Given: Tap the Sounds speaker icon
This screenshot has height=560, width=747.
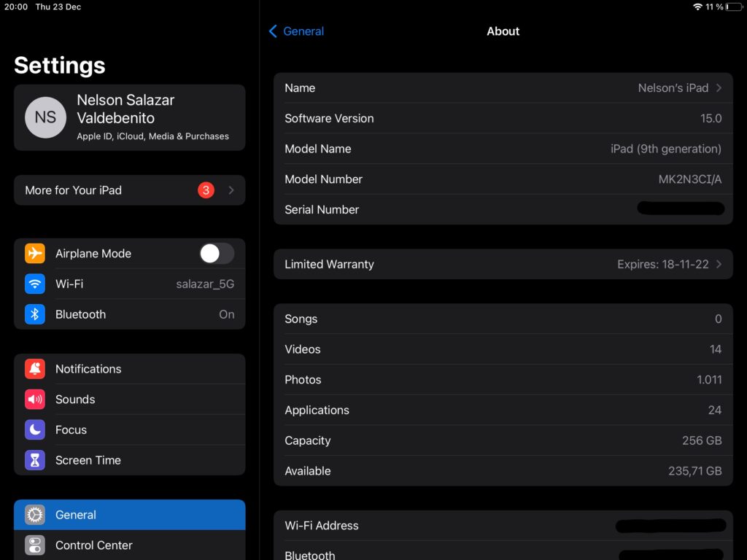Looking at the screenshot, I should click(x=35, y=400).
